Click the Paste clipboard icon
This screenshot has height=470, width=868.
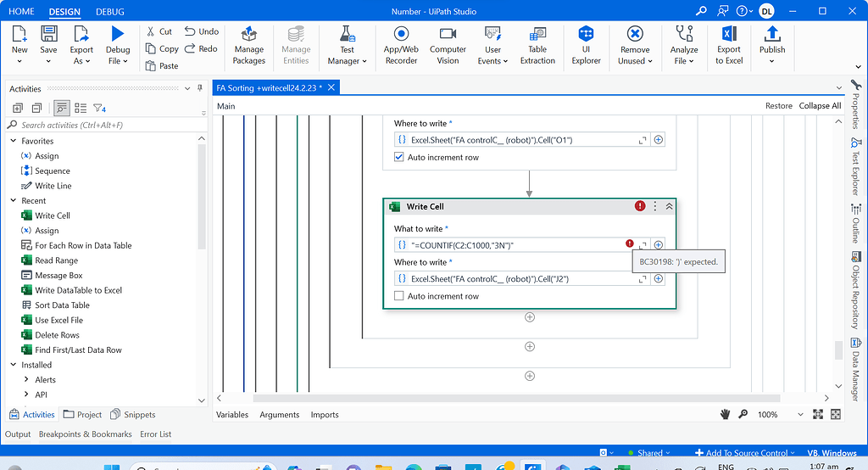pos(151,66)
